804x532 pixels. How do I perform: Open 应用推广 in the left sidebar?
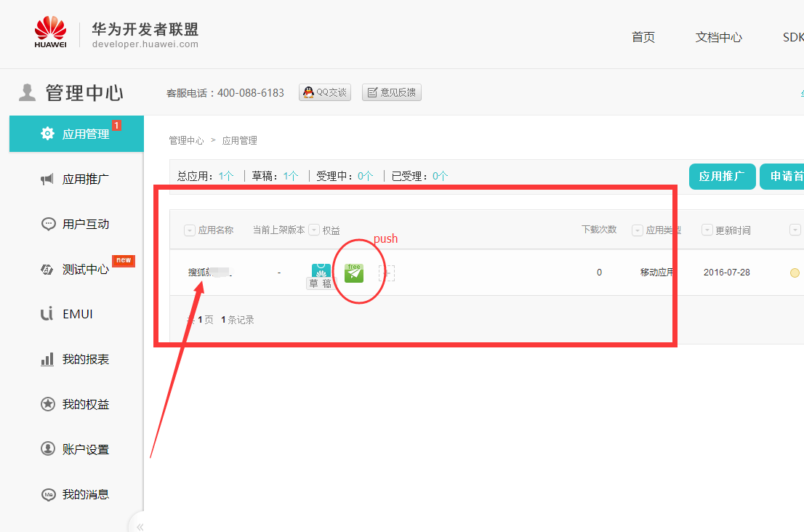click(76, 180)
